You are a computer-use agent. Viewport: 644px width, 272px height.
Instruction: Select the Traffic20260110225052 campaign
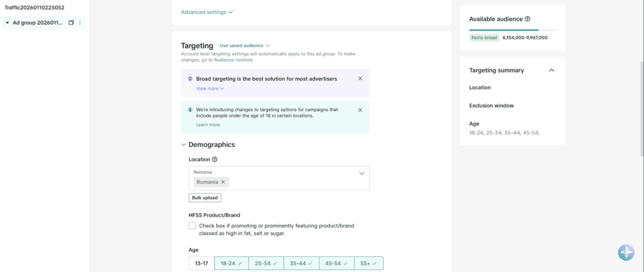coord(34,8)
